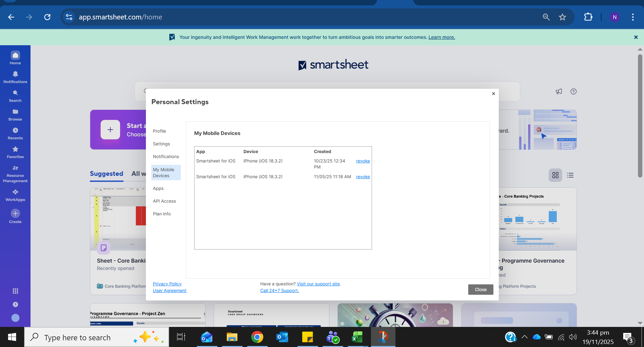Viewport: 644px width, 347px height.
Task: Open the Privacy Policy link
Action: click(167, 284)
